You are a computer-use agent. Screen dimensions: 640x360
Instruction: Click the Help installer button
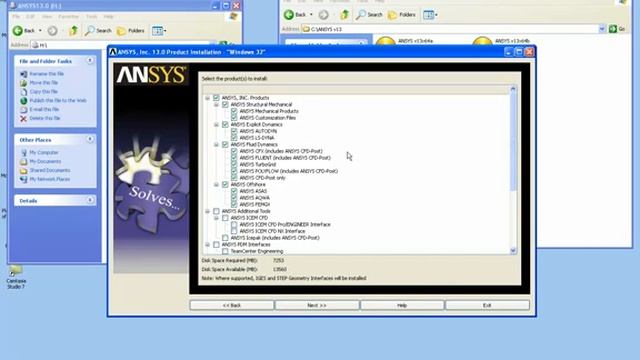point(402,305)
